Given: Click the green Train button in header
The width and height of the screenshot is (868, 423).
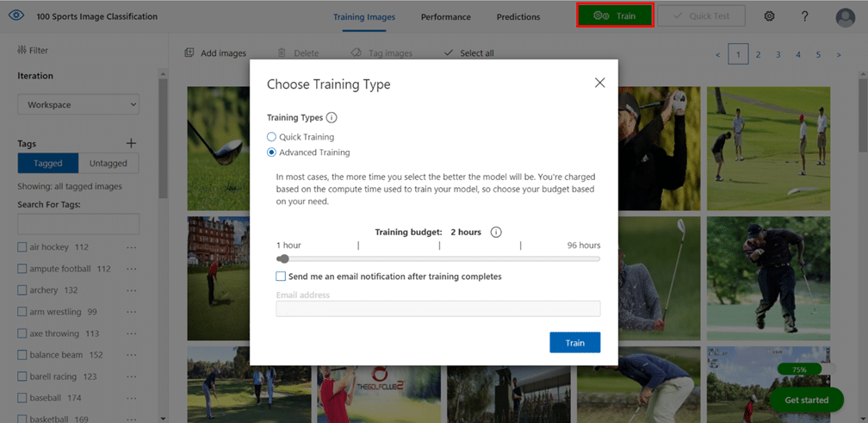Looking at the screenshot, I should [x=616, y=16].
